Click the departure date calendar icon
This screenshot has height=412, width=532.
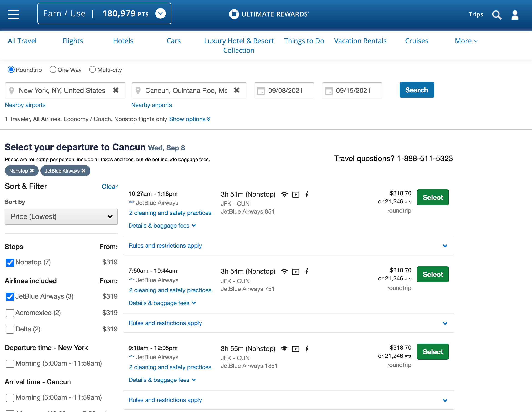pos(261,91)
